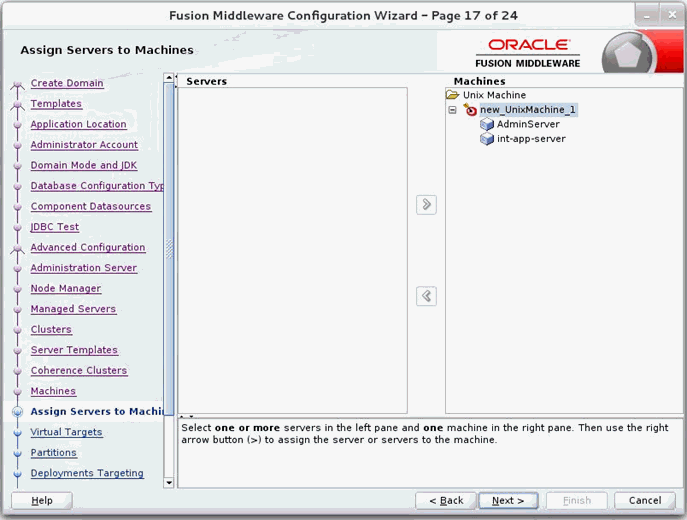Click the navigation pane scroll down arrow
The height and width of the screenshot is (520, 687).
point(169,483)
